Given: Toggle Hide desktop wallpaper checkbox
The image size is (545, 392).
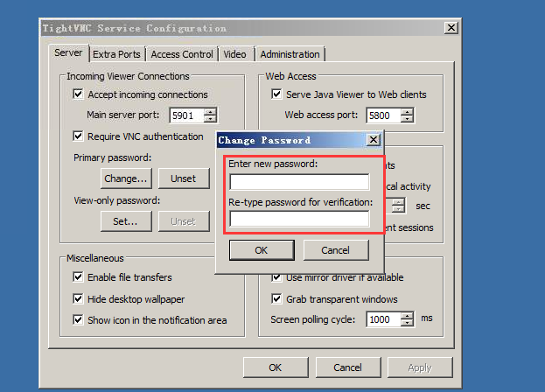Looking at the screenshot, I should (x=78, y=299).
